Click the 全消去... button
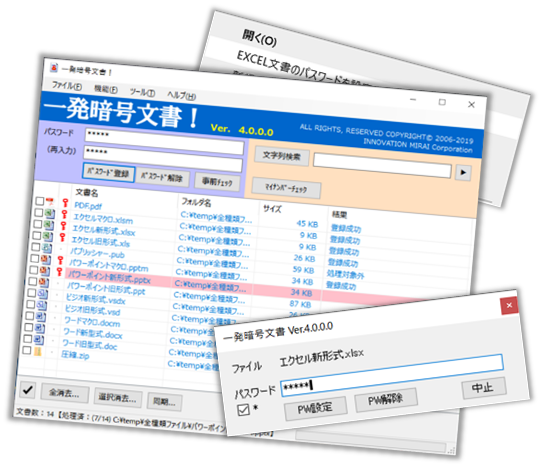542x467 pixels. [x=65, y=393]
